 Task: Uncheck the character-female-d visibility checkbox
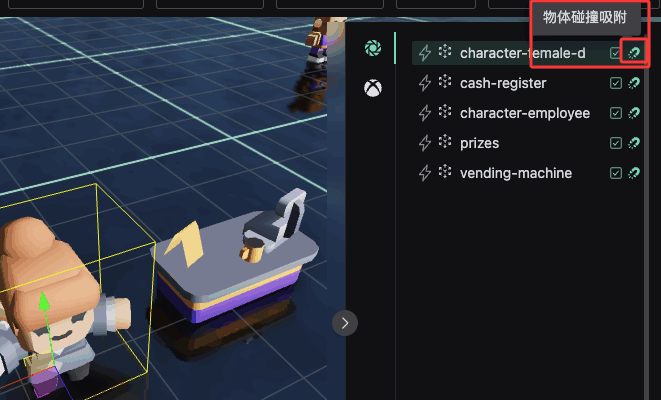615,53
